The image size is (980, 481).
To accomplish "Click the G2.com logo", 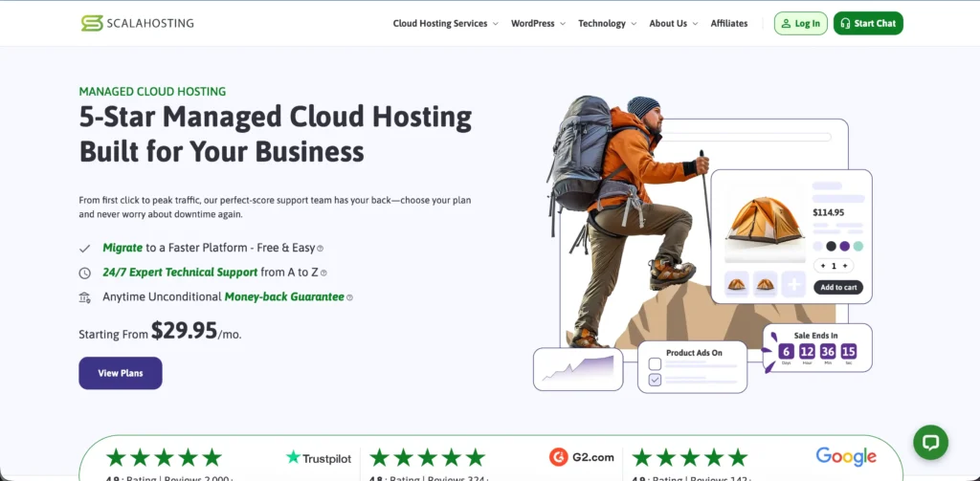I will pos(582,457).
